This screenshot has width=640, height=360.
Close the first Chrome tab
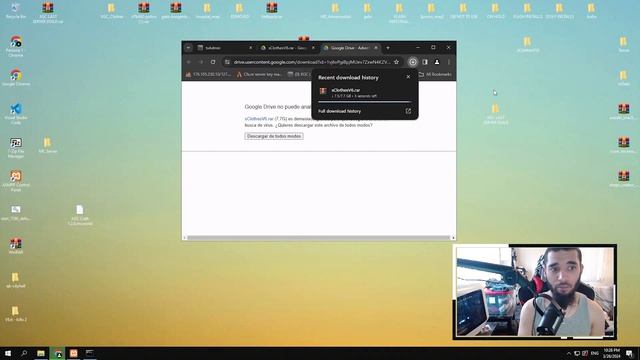[251, 48]
